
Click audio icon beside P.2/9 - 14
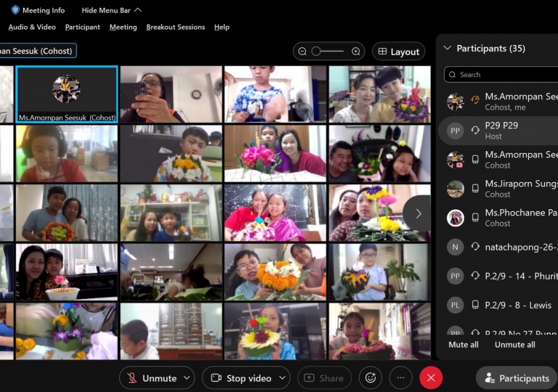point(475,276)
